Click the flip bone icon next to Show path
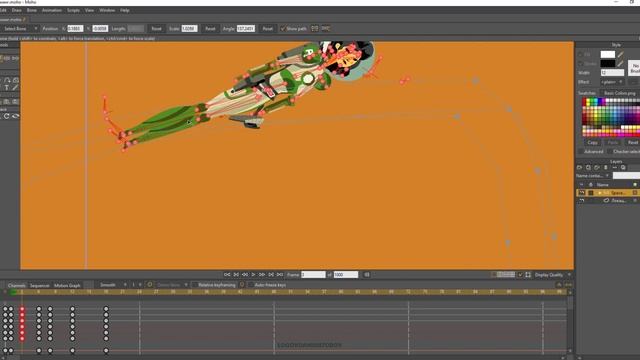 (314, 29)
